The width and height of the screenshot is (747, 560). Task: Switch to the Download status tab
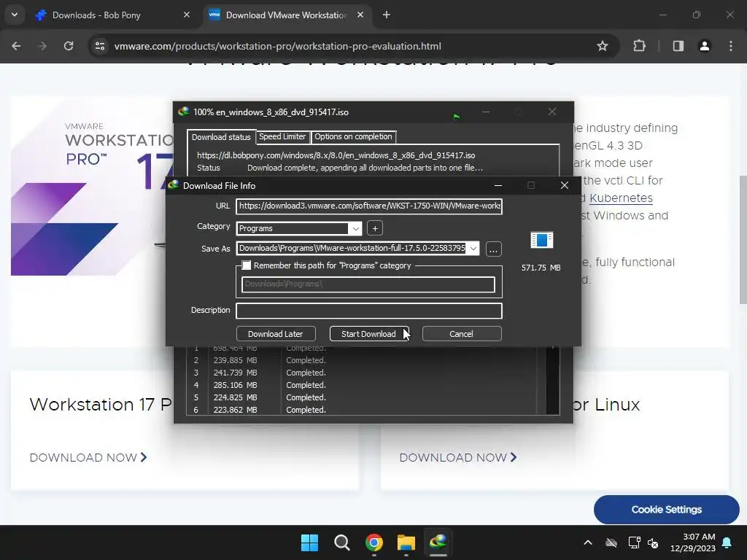[x=221, y=137]
